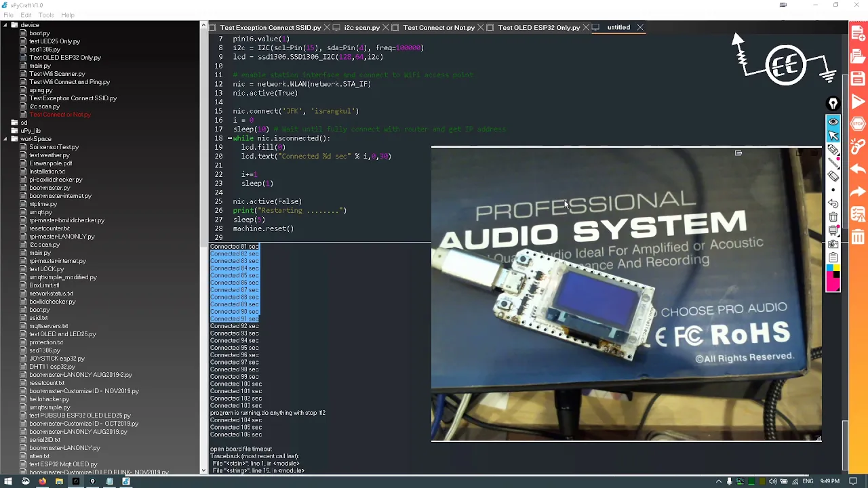Click the webcam video overlay window
The width and height of the screenshot is (868, 488).
click(x=626, y=294)
